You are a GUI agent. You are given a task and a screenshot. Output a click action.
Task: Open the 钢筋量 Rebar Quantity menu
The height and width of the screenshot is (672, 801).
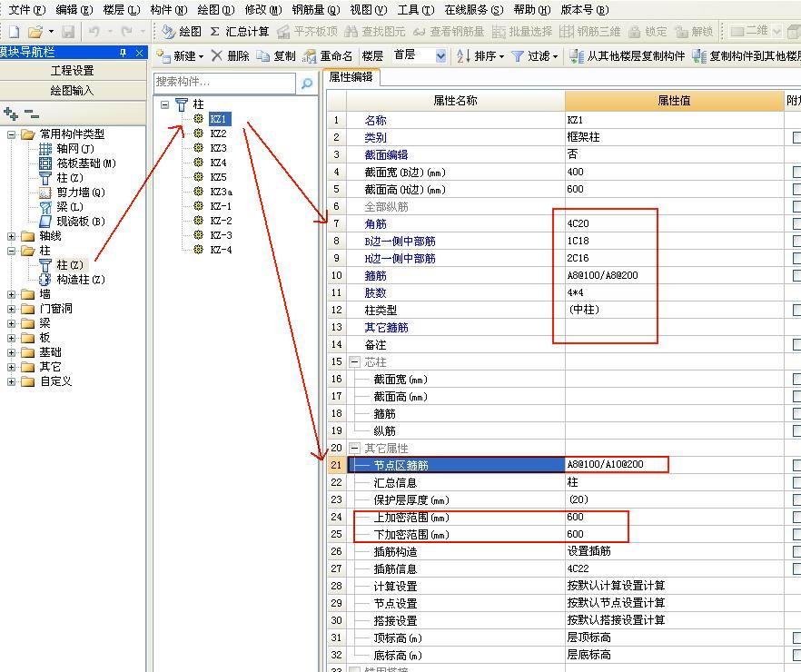(316, 9)
